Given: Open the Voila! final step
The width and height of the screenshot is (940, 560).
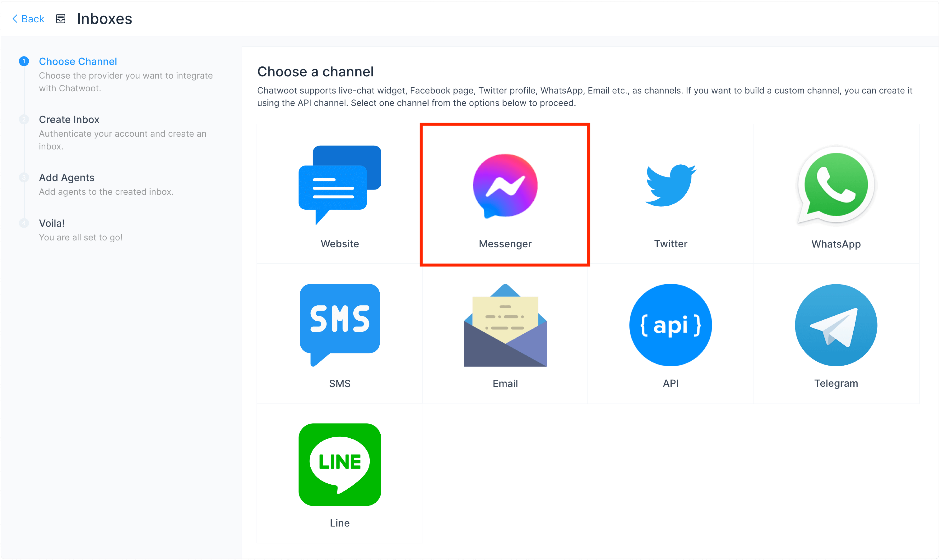Looking at the screenshot, I should tap(52, 223).
